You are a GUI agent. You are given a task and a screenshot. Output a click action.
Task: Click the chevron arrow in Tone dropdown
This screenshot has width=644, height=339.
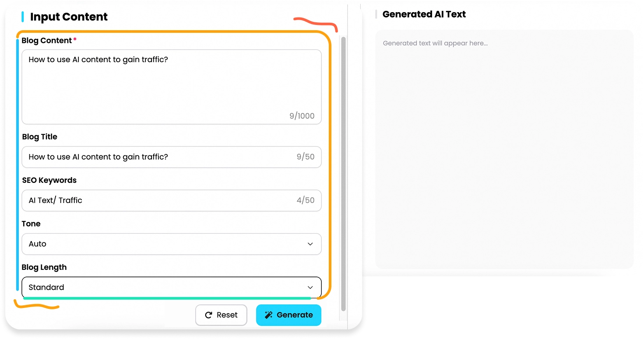[x=310, y=244]
